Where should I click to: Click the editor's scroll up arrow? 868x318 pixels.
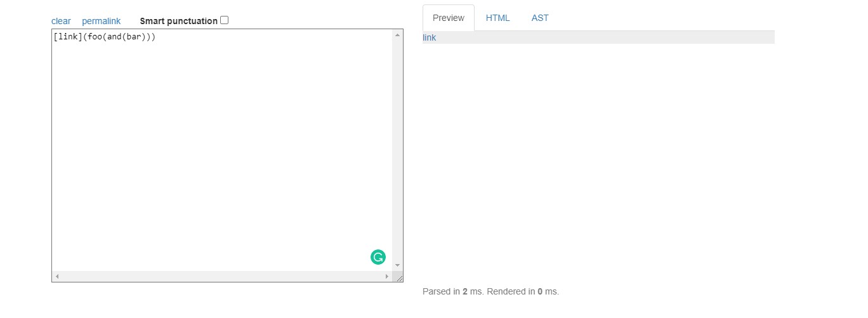point(398,35)
